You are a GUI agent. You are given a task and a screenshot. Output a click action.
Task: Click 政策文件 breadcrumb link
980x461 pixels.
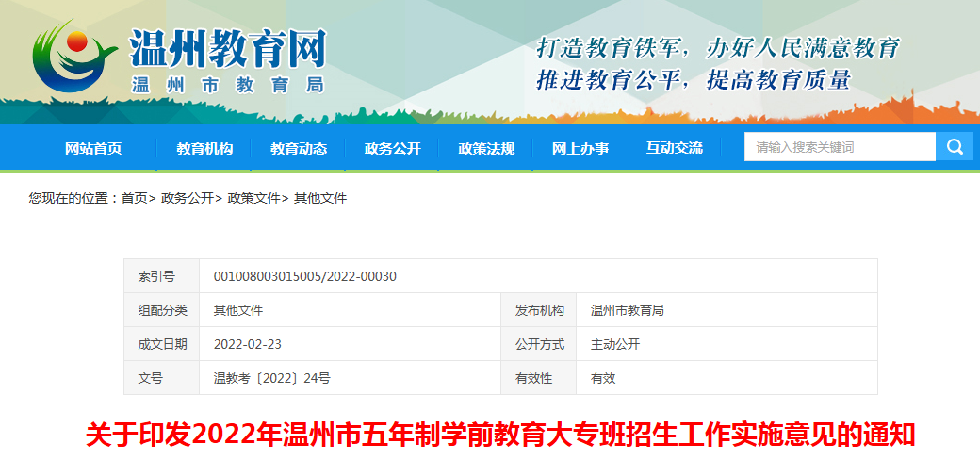[253, 198]
